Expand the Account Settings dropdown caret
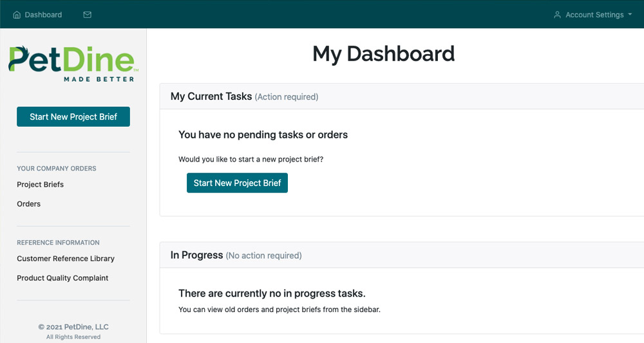 pyautogui.click(x=630, y=14)
